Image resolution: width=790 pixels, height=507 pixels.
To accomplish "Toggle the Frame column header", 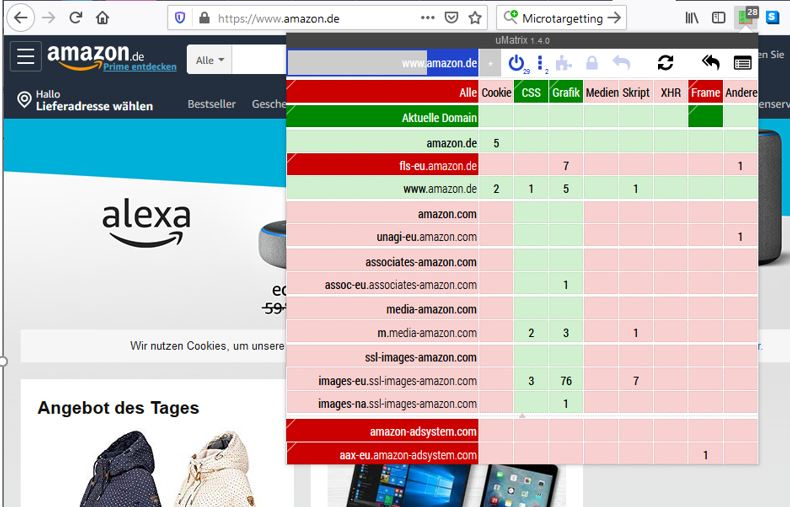I will coord(705,92).
